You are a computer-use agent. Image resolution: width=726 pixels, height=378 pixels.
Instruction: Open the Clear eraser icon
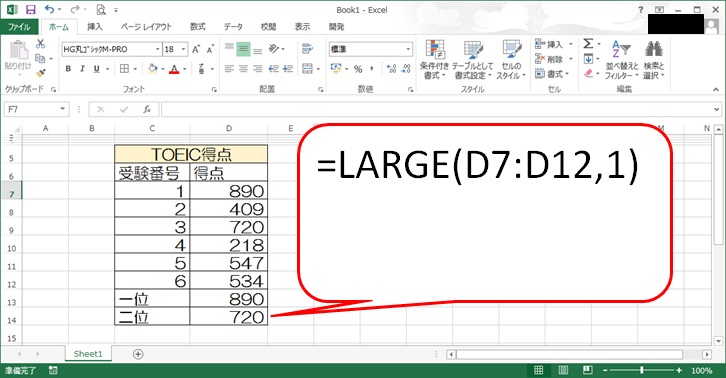[x=588, y=73]
